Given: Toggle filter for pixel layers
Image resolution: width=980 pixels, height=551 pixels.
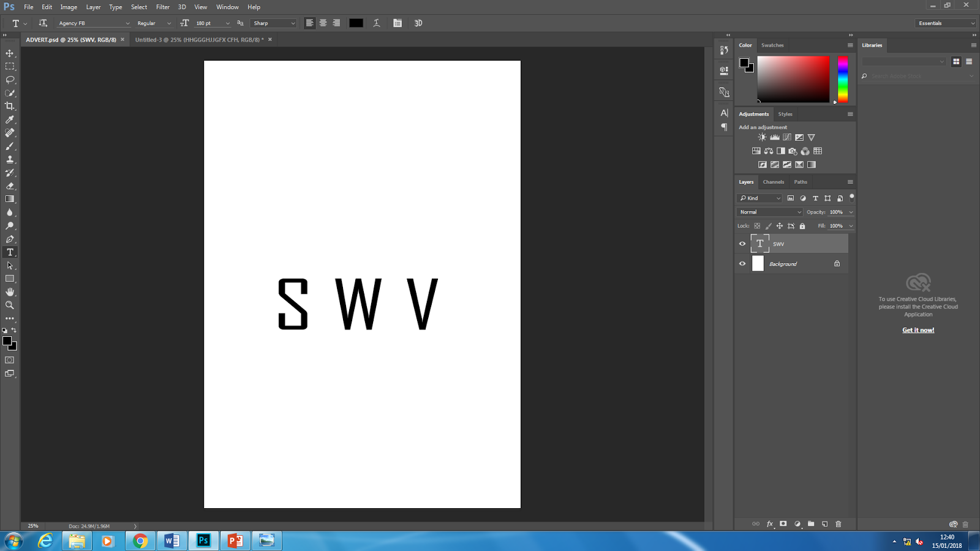Looking at the screenshot, I should click(791, 198).
